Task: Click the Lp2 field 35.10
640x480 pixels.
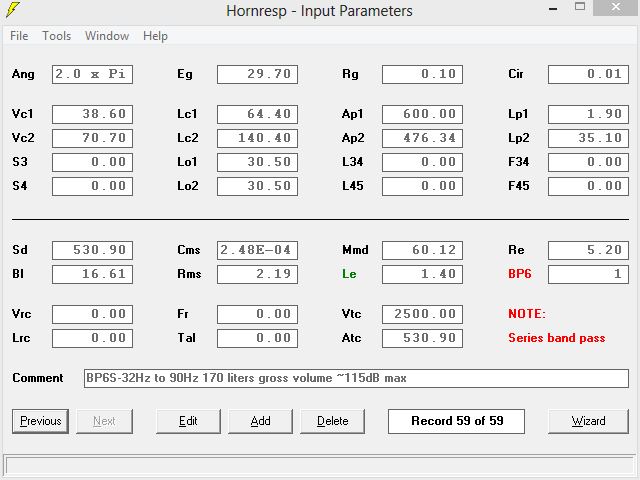Action: 588,138
